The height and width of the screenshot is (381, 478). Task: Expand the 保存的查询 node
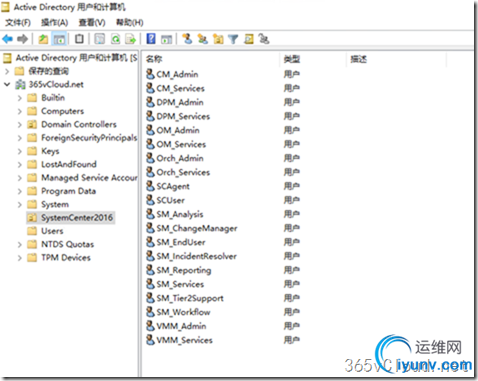[7, 71]
